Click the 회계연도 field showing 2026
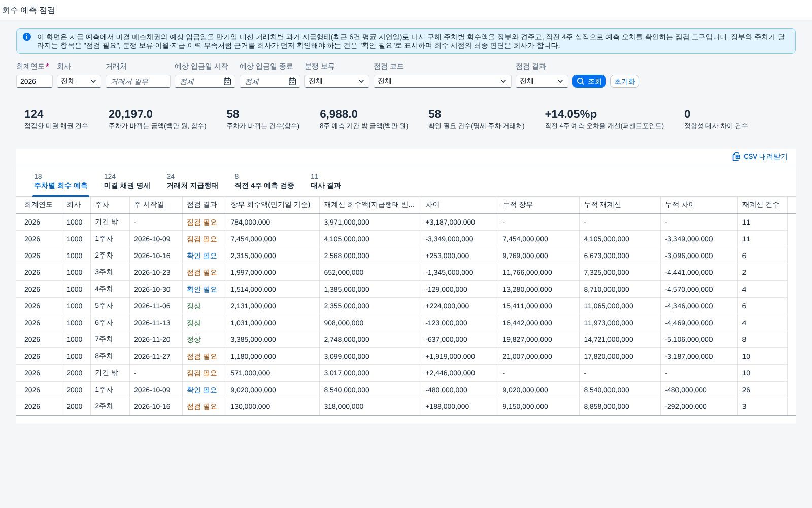812x508 pixels. click(x=35, y=81)
